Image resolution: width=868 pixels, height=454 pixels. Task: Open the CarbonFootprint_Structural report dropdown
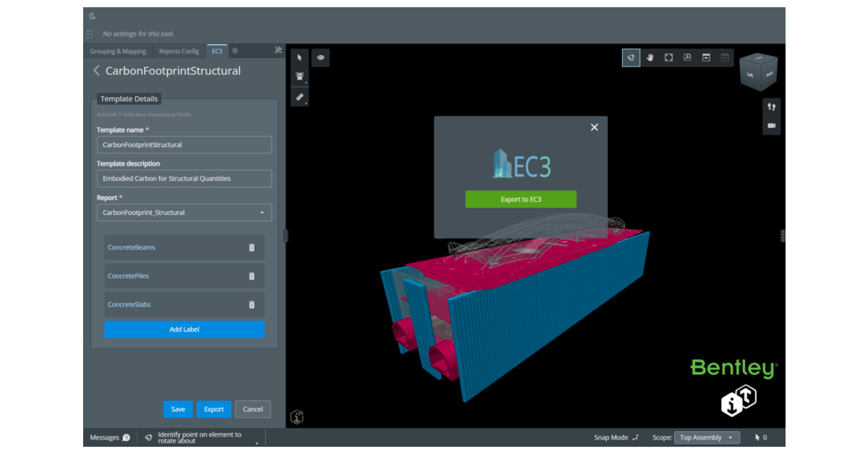click(x=184, y=212)
